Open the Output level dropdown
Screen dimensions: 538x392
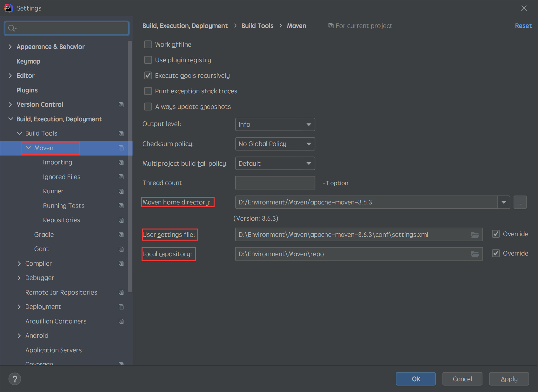(x=275, y=124)
